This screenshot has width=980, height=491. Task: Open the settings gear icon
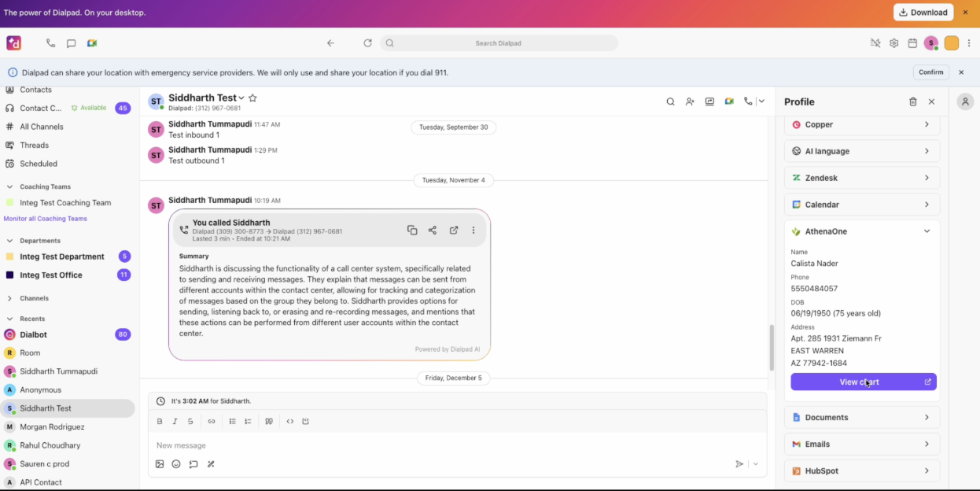(x=894, y=43)
